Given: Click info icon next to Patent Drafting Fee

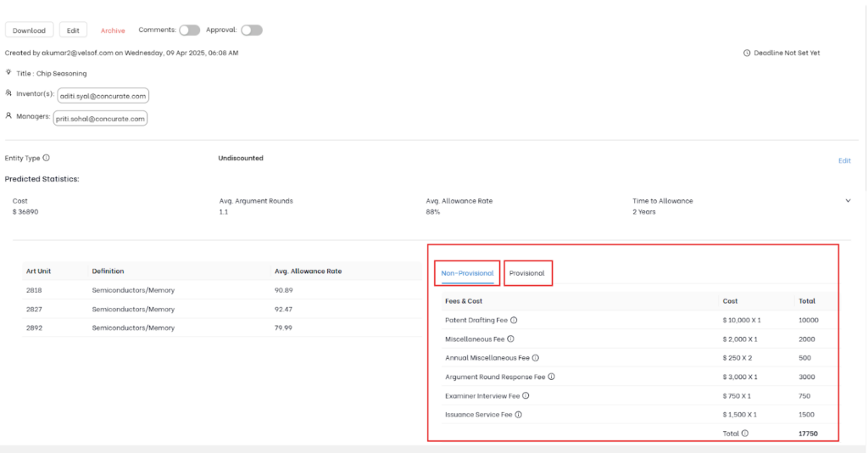Looking at the screenshot, I should coord(514,320).
